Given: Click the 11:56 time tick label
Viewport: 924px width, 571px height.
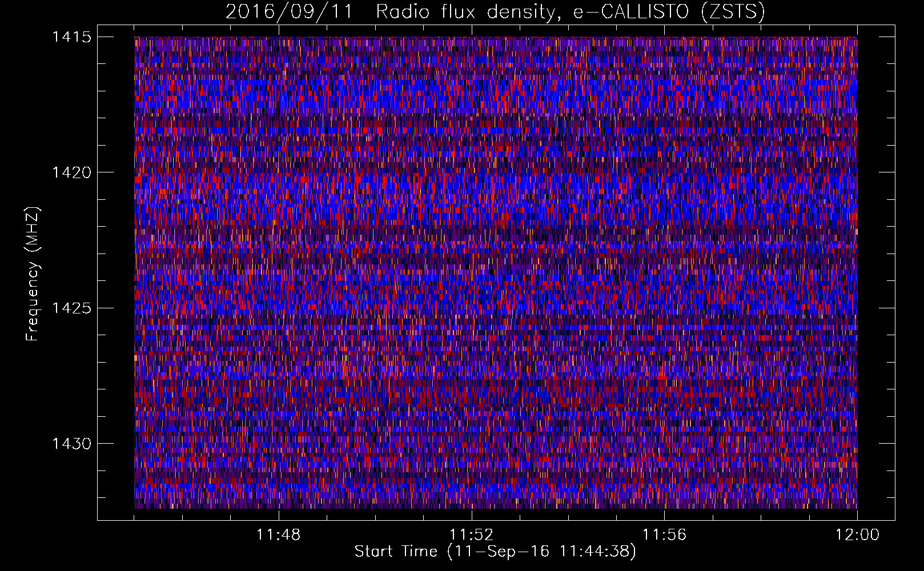Looking at the screenshot, I should pyautogui.click(x=665, y=535).
